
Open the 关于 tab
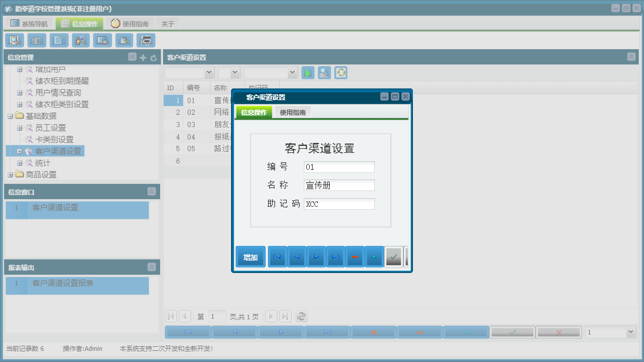click(168, 24)
